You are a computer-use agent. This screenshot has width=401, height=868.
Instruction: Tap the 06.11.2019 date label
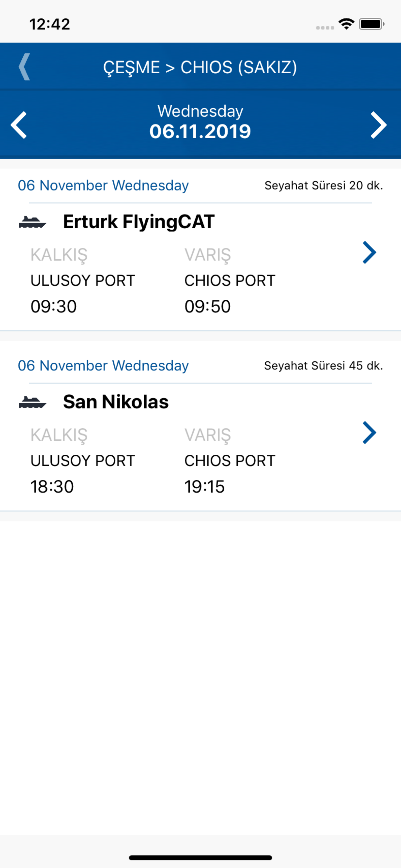coord(200,131)
